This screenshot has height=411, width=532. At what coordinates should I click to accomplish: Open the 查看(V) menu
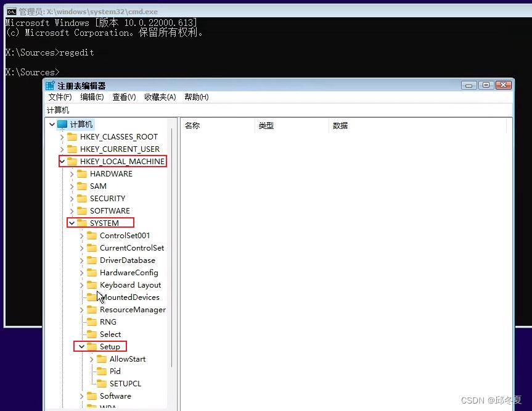coord(123,97)
